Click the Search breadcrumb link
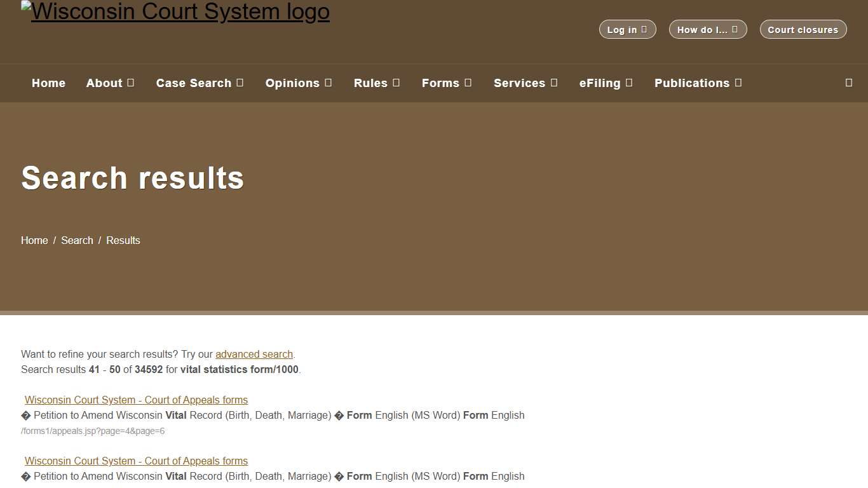Image resolution: width=868 pixels, height=488 pixels. [x=77, y=240]
